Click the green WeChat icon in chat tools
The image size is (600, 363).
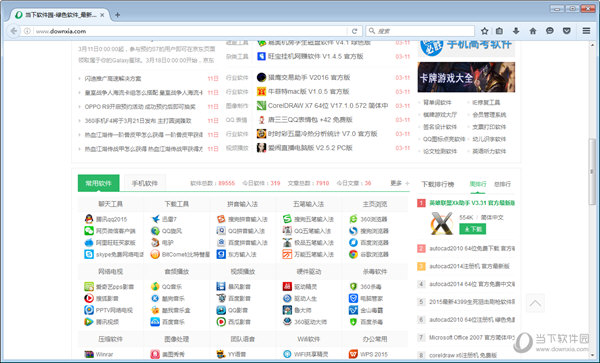pyautogui.click(x=89, y=231)
